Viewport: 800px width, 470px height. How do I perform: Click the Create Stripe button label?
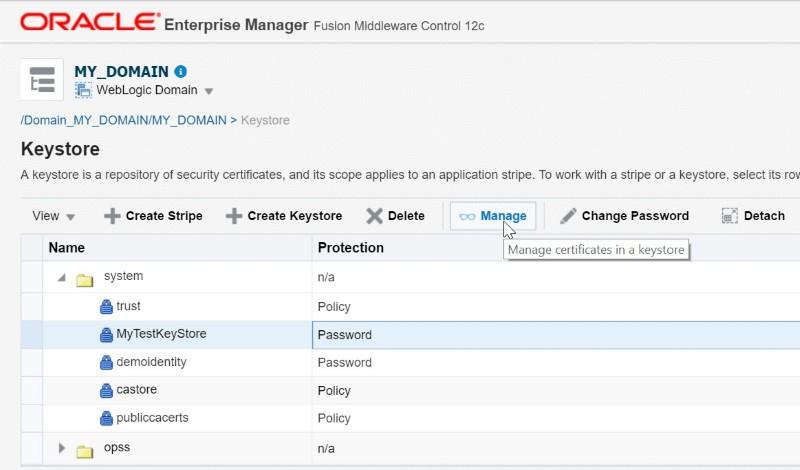pos(164,216)
